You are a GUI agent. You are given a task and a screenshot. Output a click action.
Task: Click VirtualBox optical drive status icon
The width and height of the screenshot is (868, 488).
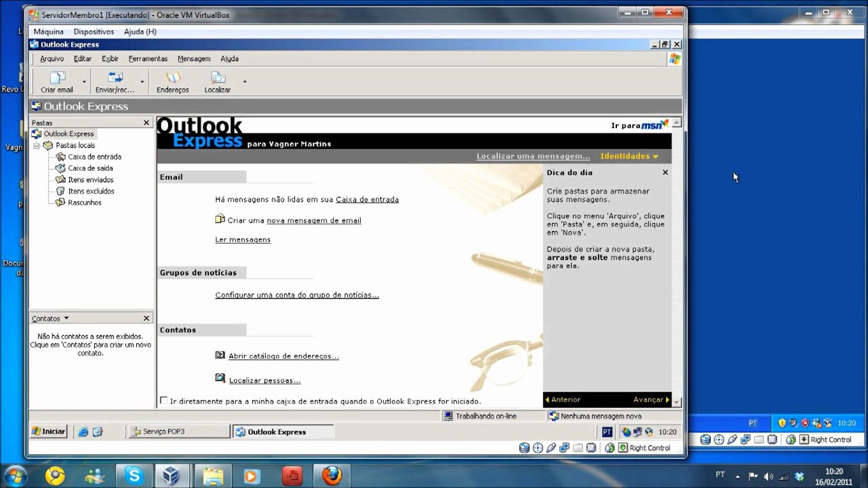tap(538, 448)
